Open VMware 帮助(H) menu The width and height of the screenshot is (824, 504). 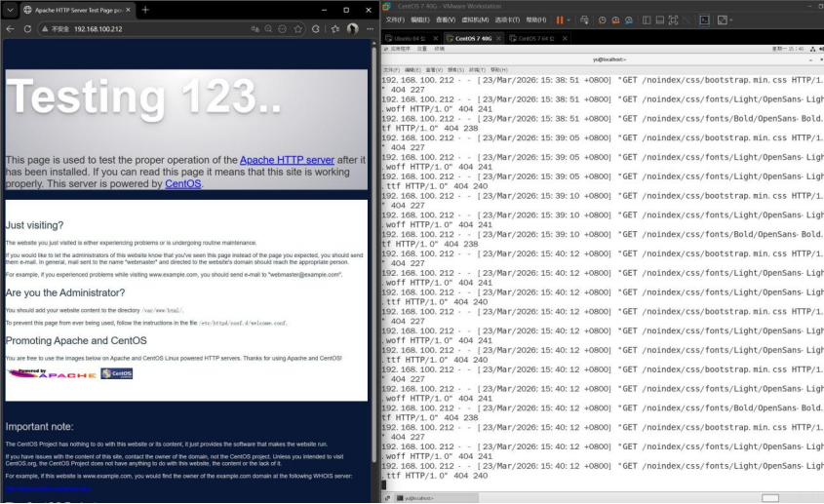coord(536,19)
